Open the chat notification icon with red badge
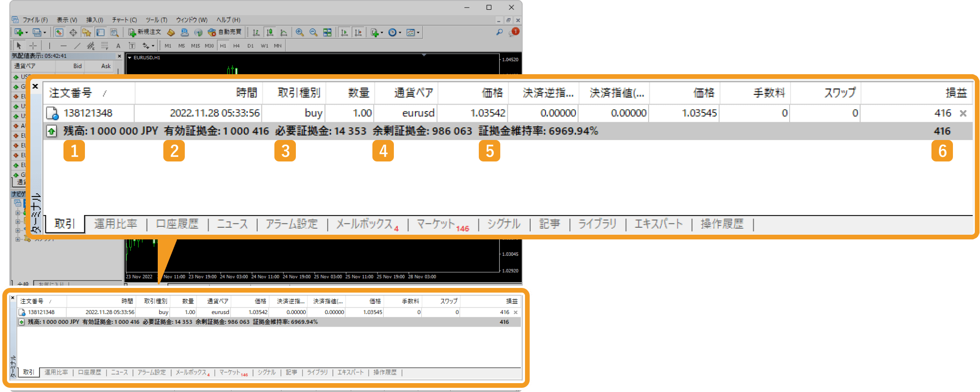 coord(514,32)
